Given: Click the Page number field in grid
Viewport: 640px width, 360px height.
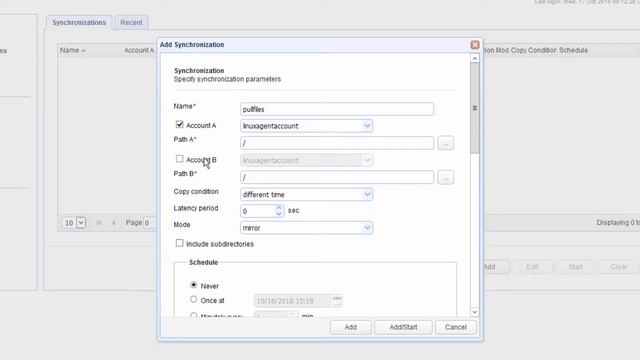Looking at the screenshot, I should tap(149, 222).
